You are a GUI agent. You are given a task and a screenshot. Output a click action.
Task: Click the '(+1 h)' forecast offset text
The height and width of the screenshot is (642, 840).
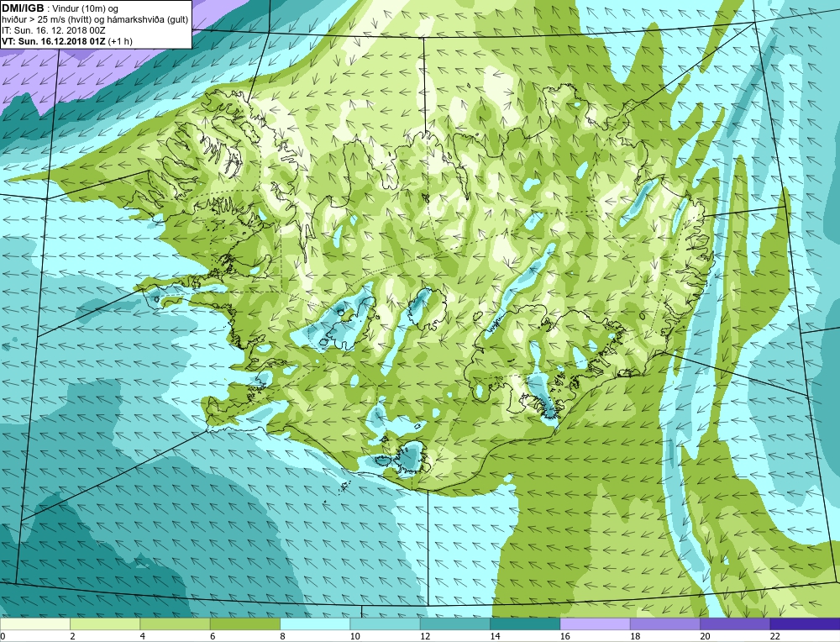120,40
